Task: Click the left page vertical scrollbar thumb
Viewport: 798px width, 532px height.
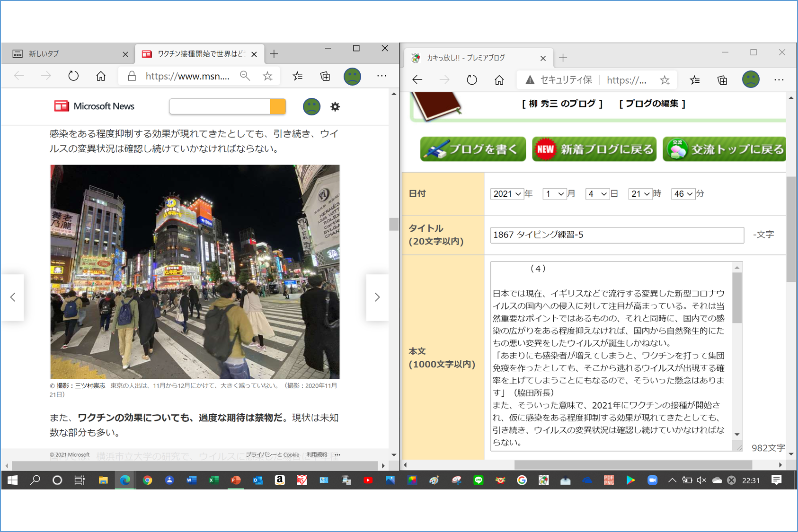Action: (394, 224)
